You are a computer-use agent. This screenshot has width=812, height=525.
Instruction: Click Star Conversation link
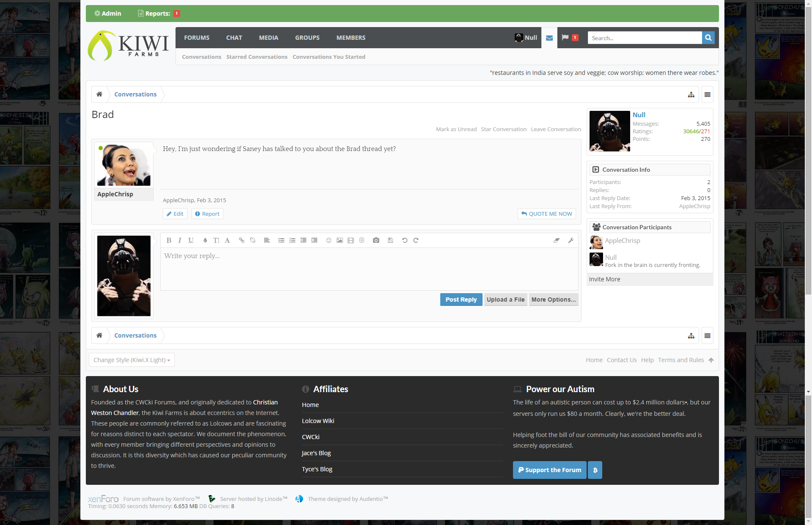coord(504,129)
